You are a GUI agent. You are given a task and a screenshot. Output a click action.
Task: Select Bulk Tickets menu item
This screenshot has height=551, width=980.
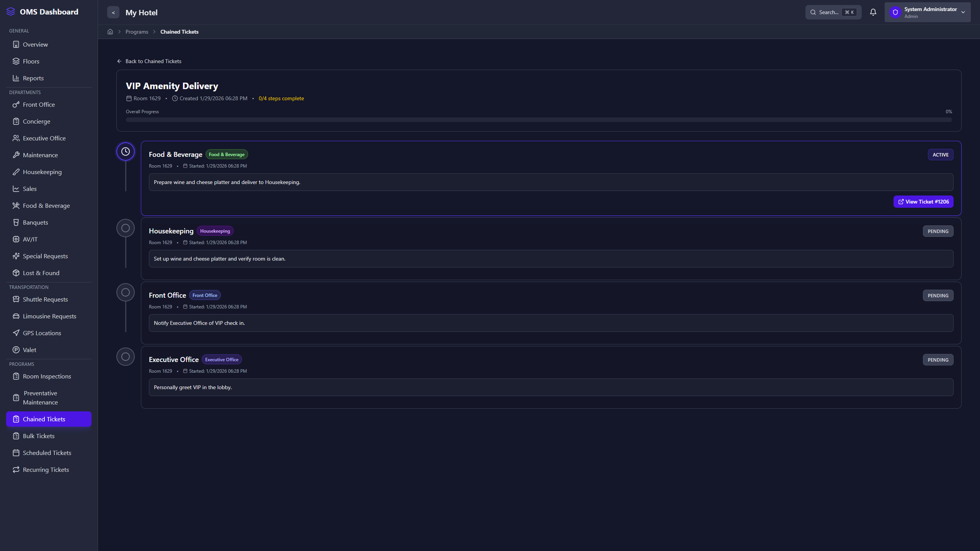point(38,436)
